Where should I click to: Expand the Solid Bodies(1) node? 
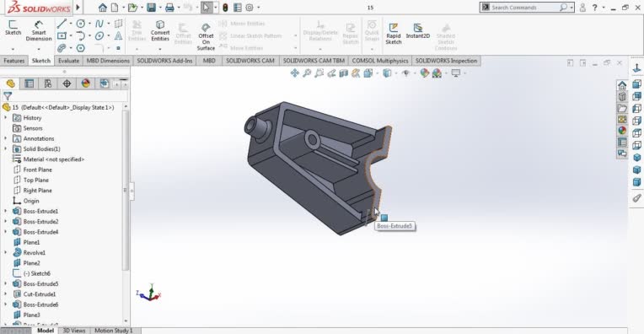coord(6,148)
